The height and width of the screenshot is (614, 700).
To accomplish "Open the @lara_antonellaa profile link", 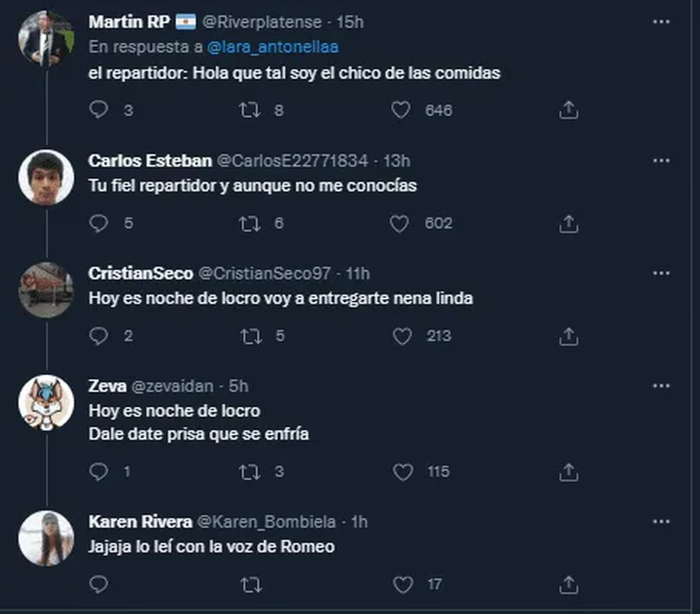I will pyautogui.click(x=272, y=47).
